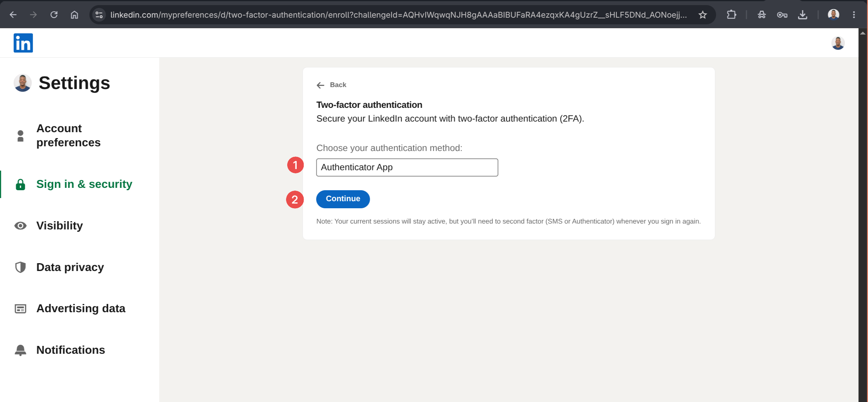The width and height of the screenshot is (868, 402).
Task: View site information icon in address bar
Action: [99, 15]
